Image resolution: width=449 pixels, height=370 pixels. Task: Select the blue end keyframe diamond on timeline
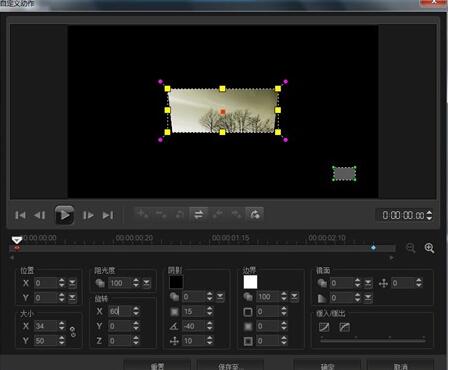373,247
